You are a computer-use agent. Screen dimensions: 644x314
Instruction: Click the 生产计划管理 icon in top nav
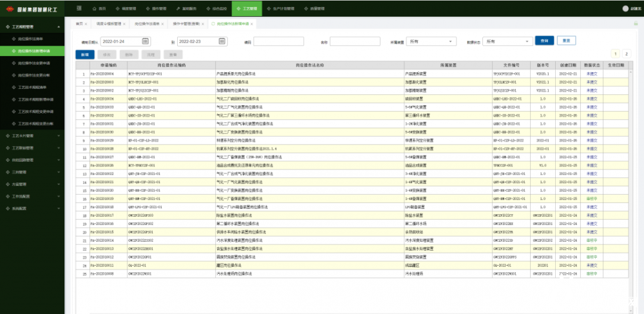click(269, 8)
